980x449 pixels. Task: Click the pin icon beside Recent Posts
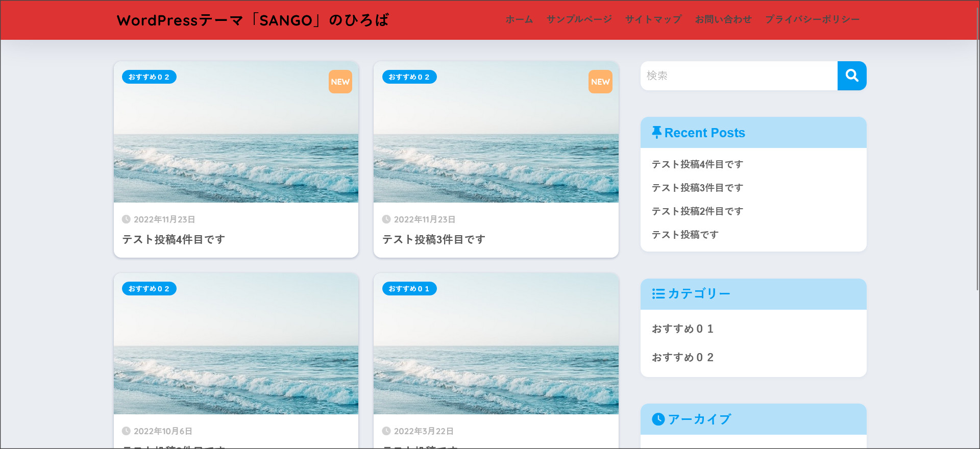656,133
